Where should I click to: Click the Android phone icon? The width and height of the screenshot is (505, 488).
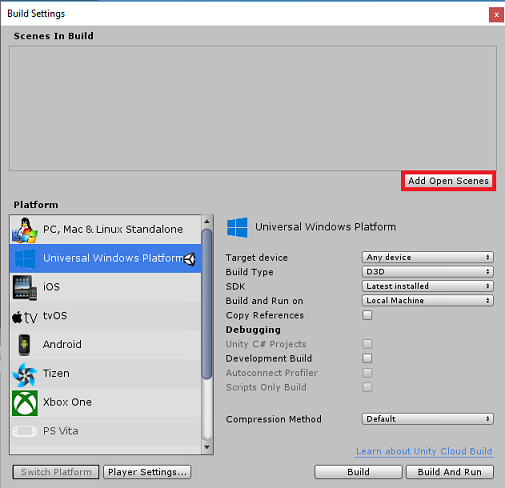(24, 345)
